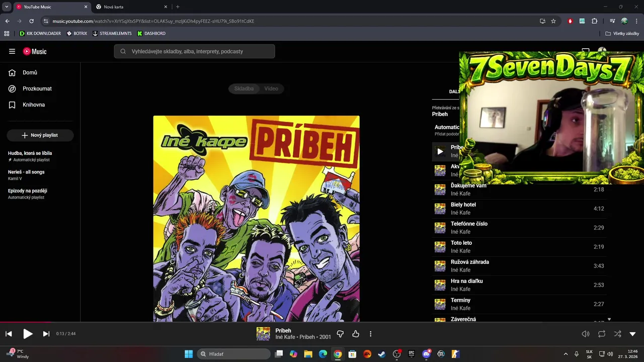Expand Všetky záložky bookmarks folder
The width and height of the screenshot is (644, 362).
[x=622, y=34]
